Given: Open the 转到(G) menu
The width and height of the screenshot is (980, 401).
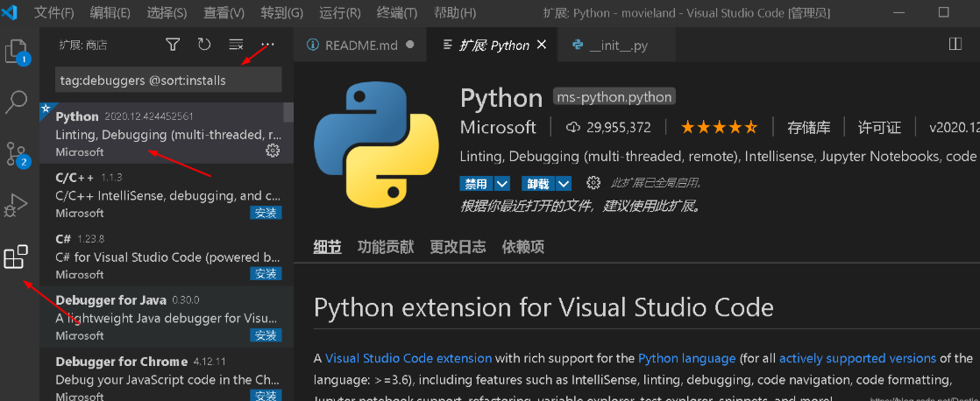Looking at the screenshot, I should [281, 12].
